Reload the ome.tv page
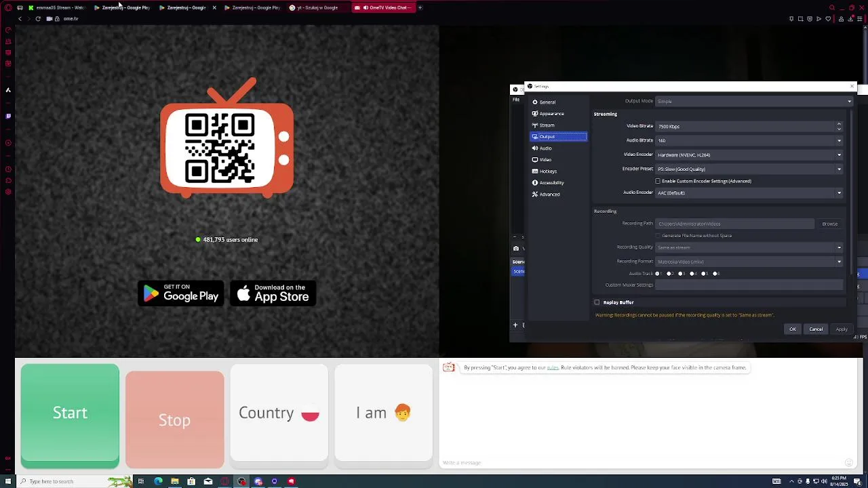 coord(38,19)
